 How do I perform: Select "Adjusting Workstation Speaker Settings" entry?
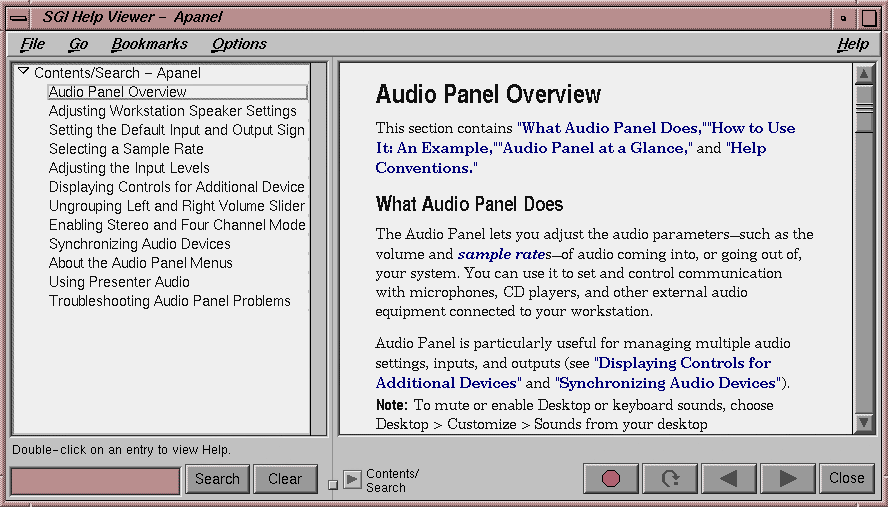tap(173, 111)
